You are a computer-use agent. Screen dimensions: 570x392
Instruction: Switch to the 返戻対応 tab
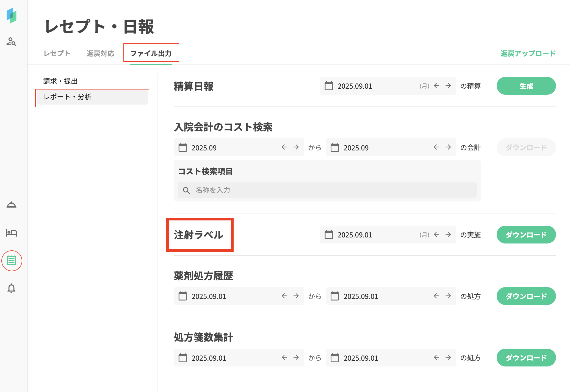[100, 53]
